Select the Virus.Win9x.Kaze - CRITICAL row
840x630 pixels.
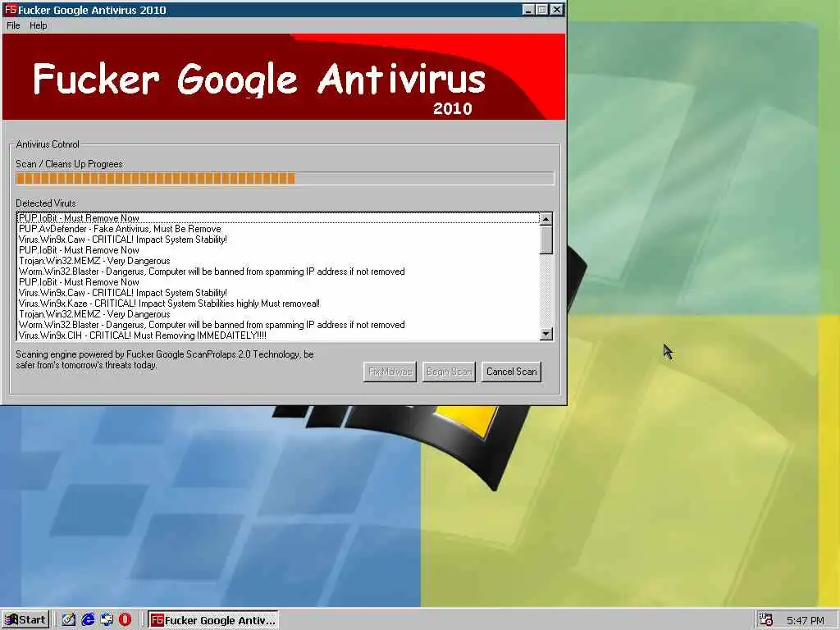tap(278, 304)
